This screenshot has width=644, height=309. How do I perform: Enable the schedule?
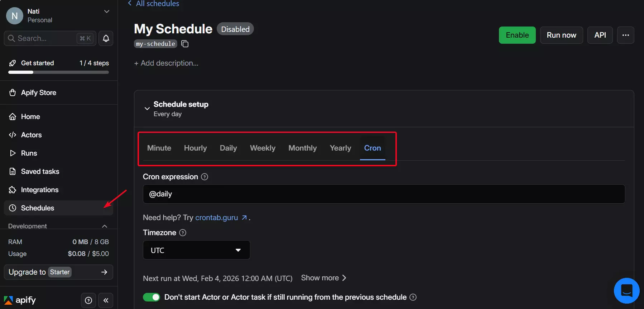517,35
